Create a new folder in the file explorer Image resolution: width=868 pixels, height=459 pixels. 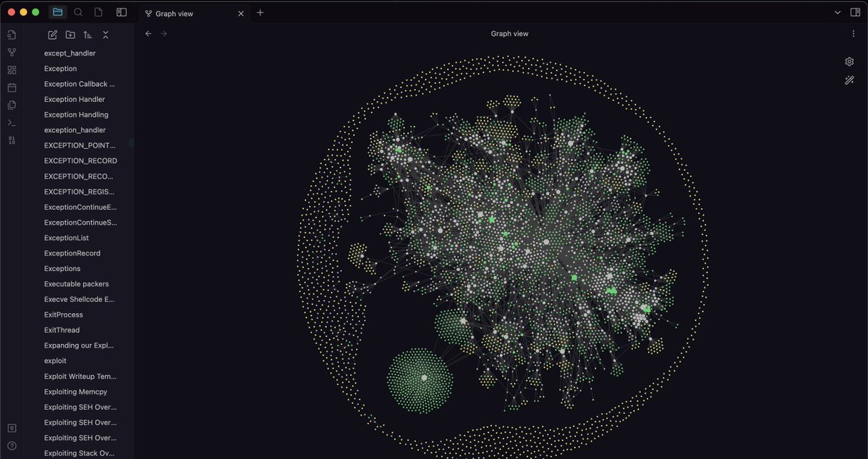(70, 34)
